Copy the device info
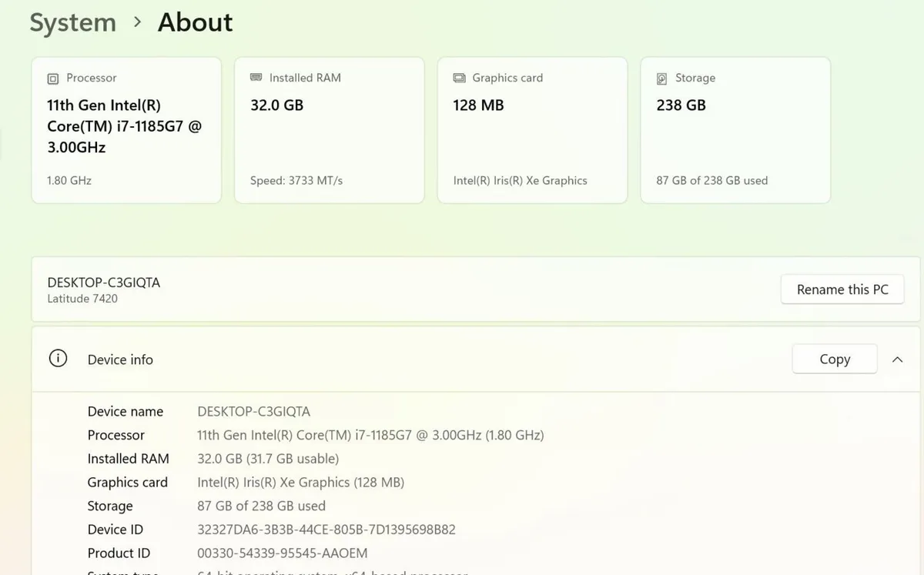The width and height of the screenshot is (924, 575). coord(835,359)
